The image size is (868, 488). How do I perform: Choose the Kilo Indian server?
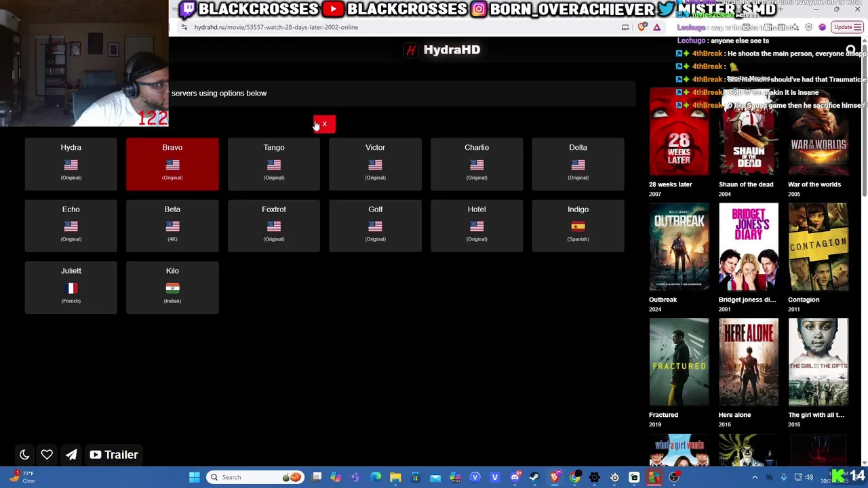[x=172, y=287]
